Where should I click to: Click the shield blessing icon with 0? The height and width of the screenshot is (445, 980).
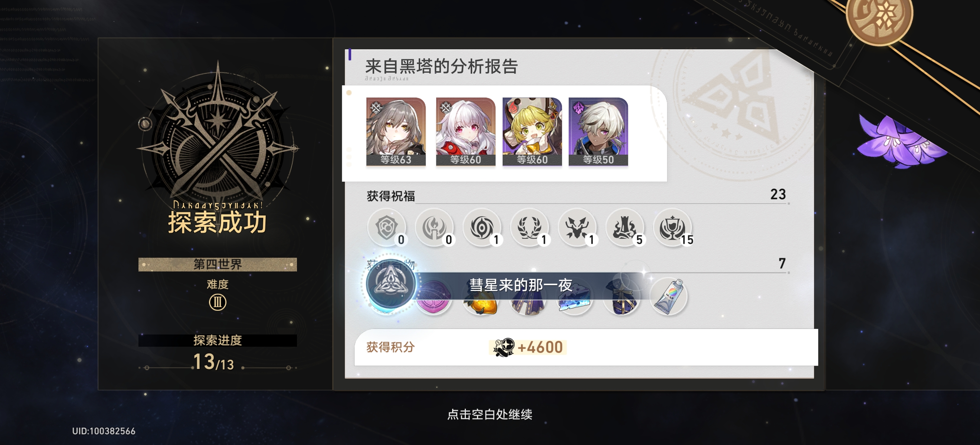click(x=386, y=228)
